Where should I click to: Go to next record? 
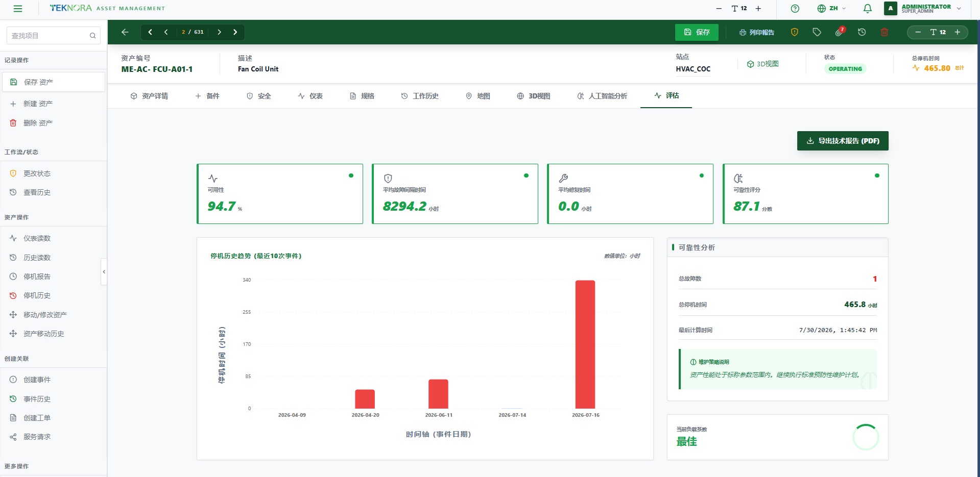click(219, 32)
